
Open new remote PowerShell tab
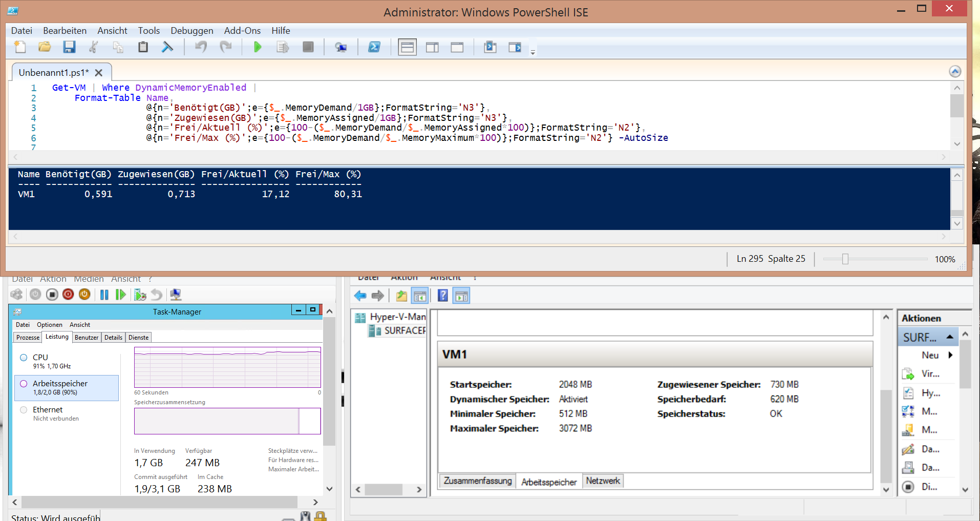tap(340, 47)
